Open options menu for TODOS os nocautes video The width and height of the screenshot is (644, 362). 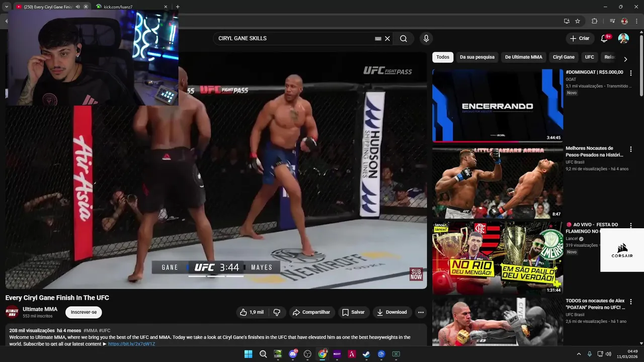631,302
